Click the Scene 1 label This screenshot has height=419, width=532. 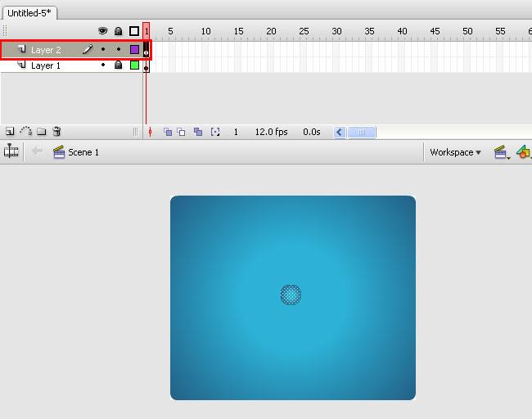point(83,152)
